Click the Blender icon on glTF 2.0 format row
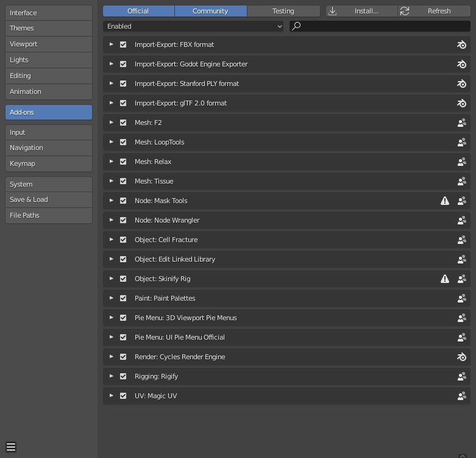The height and width of the screenshot is (458, 476). [461, 103]
